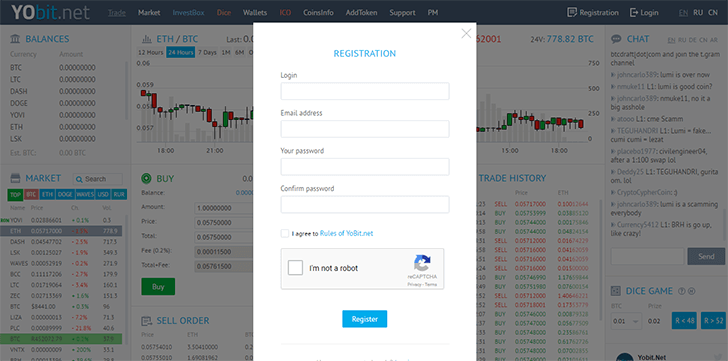
Task: Click the Registration icon in header
Action: (x=572, y=13)
